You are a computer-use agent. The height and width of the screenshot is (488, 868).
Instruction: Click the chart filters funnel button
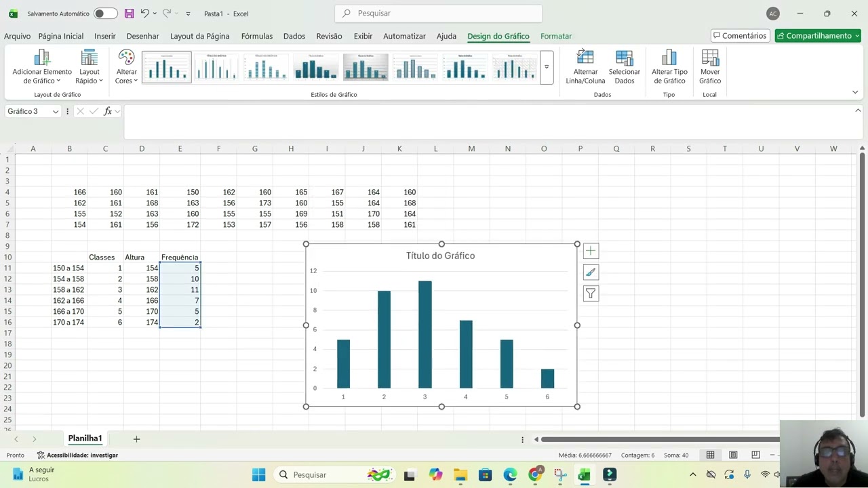click(591, 293)
